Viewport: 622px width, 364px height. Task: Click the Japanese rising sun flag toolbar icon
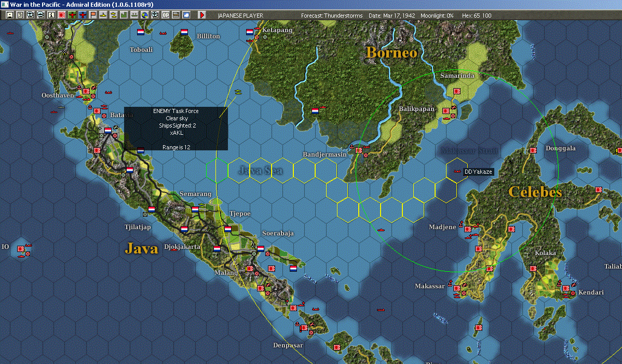point(61,15)
